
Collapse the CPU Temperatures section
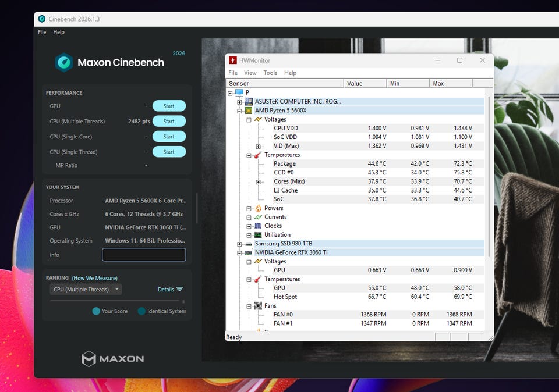(x=249, y=155)
